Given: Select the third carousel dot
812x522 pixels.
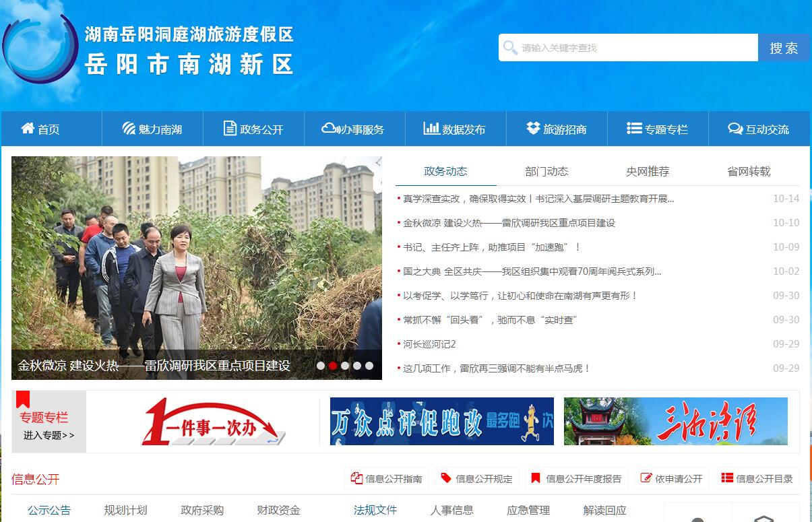Looking at the screenshot, I should coord(345,366).
